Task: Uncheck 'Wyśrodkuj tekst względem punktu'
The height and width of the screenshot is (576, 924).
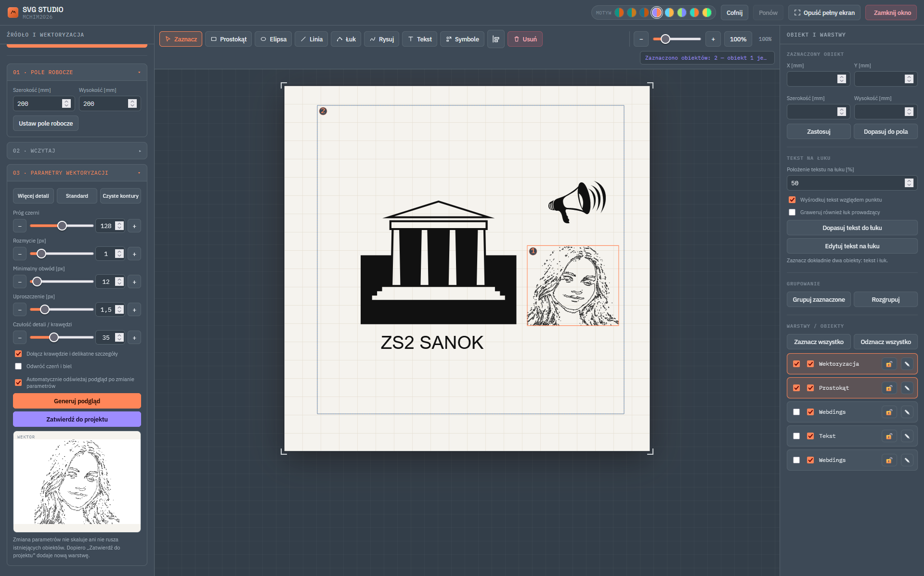Action: (792, 200)
